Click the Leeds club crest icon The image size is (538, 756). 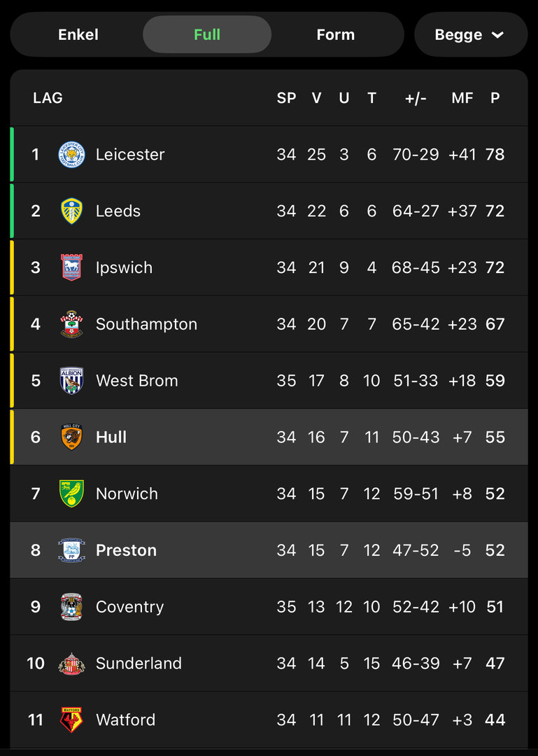click(x=71, y=211)
